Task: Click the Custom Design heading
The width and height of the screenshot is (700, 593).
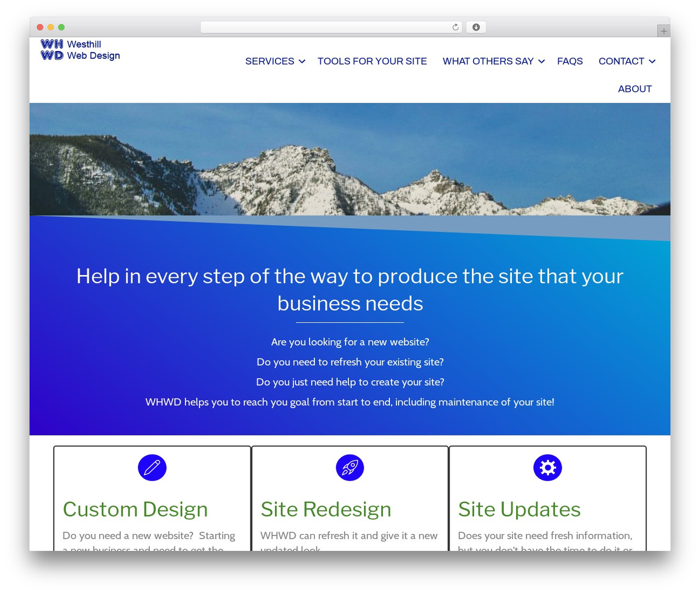Action: 135,509
